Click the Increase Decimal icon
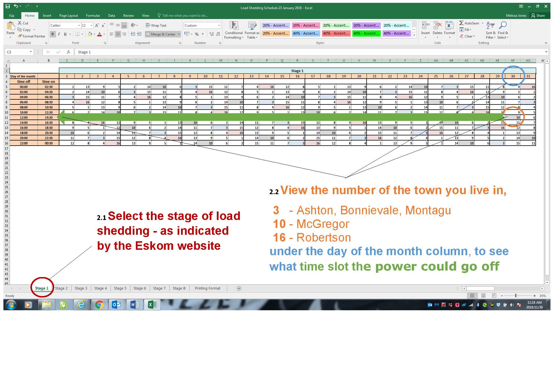 (211, 34)
